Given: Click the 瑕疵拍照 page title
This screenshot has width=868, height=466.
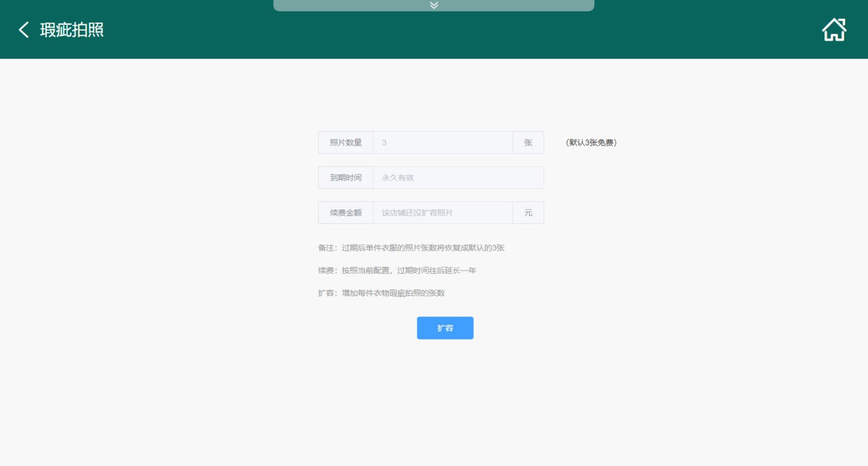Looking at the screenshot, I should [x=72, y=30].
